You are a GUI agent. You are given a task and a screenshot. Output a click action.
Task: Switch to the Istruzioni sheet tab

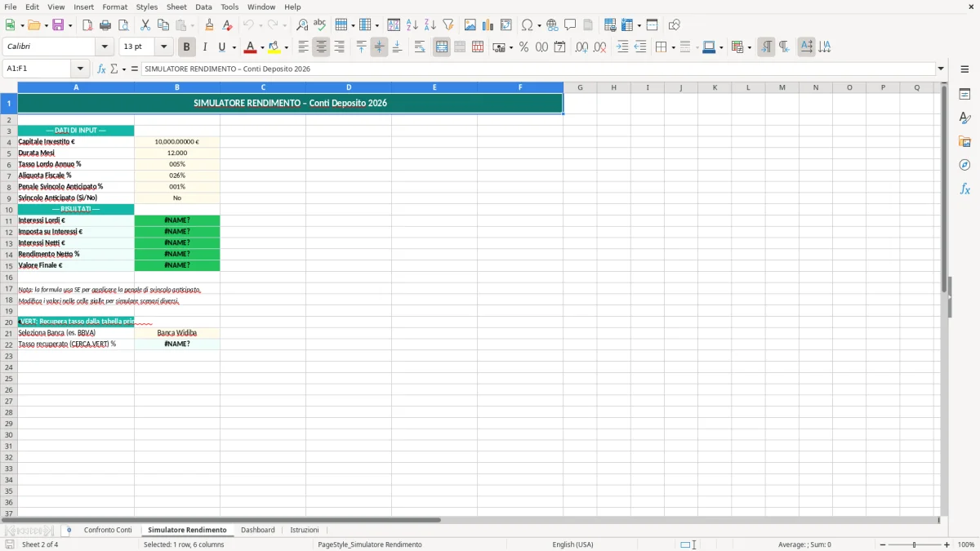(305, 531)
